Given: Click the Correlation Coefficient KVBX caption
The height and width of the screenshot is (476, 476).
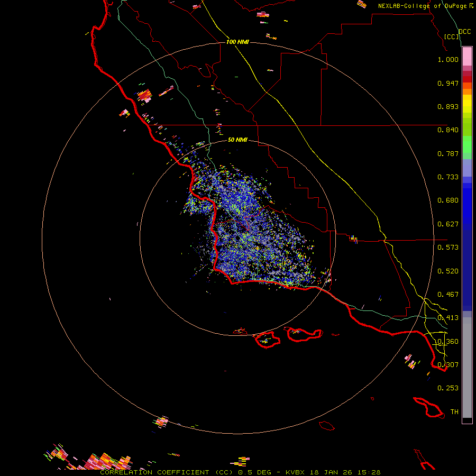Looking at the screenshot, I should coord(240,472).
